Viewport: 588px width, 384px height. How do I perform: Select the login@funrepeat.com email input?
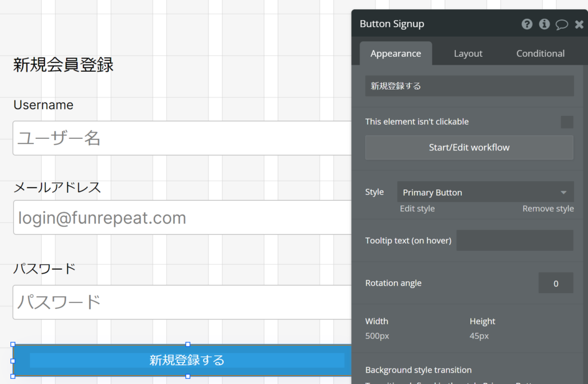[x=181, y=218]
